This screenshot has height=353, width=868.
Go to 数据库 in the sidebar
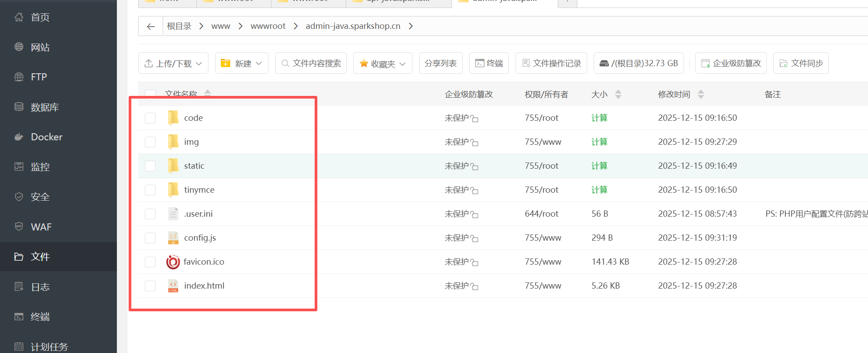(44, 107)
